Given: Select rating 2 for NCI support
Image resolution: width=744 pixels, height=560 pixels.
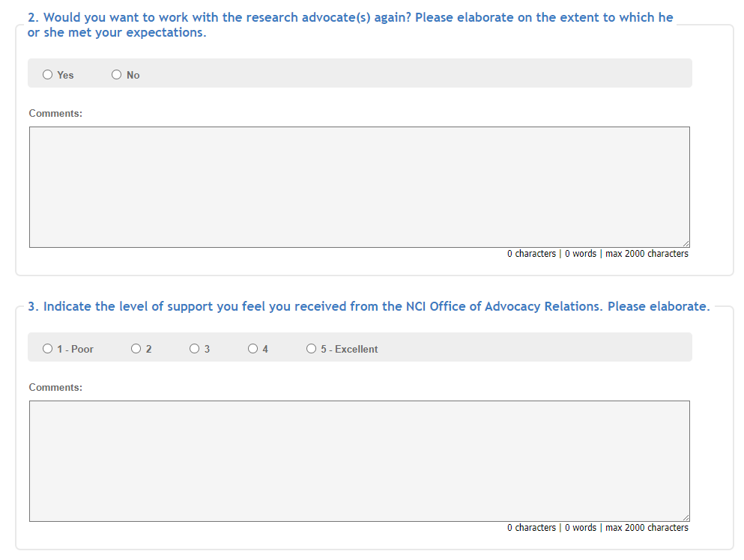Looking at the screenshot, I should tap(136, 349).
